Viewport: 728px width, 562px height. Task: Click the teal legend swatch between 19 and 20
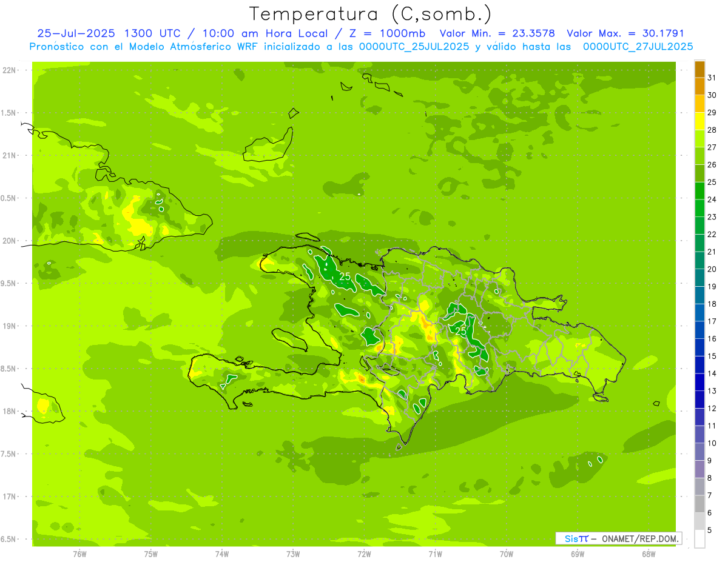tap(699, 278)
